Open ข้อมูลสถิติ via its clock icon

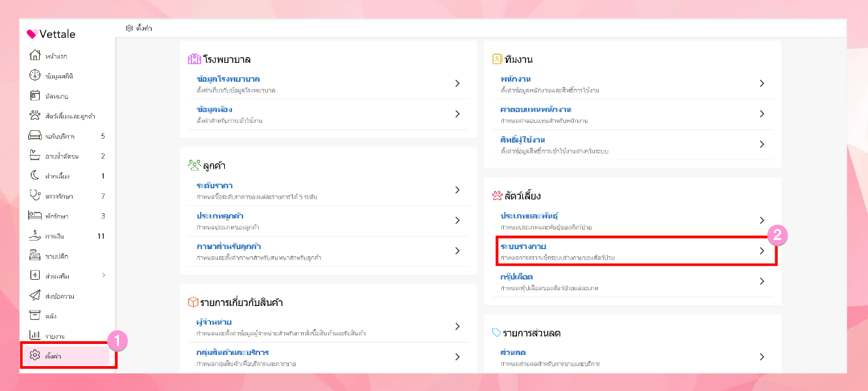pos(35,76)
